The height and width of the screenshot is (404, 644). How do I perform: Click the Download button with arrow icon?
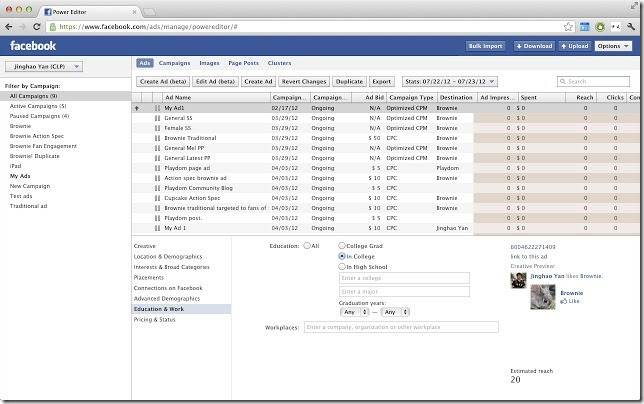tap(534, 46)
